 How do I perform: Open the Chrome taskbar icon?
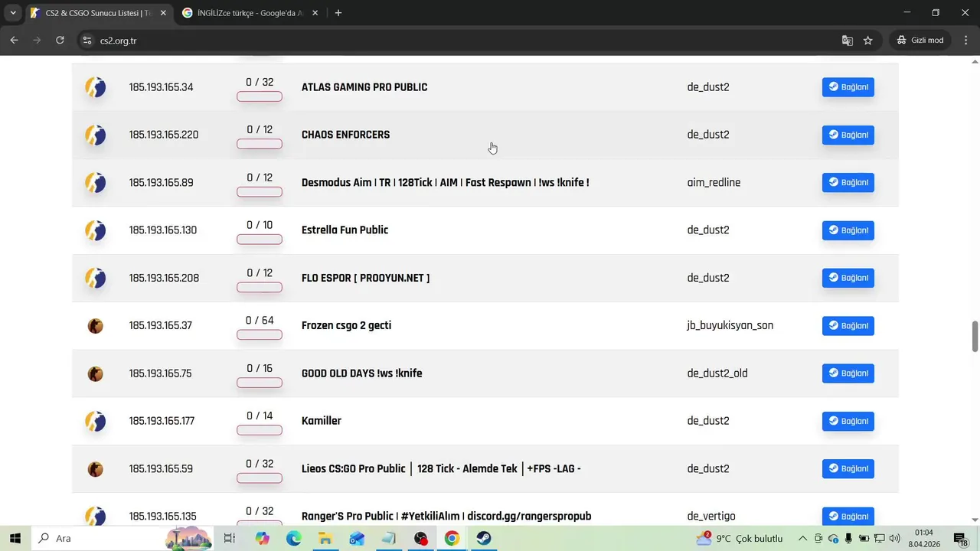coord(452,539)
